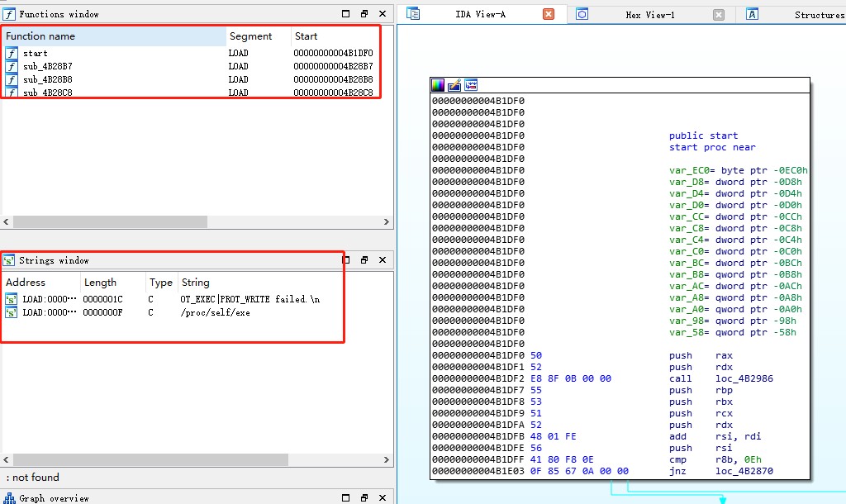Select function sub_4B28B7 in Functions window

48,66
